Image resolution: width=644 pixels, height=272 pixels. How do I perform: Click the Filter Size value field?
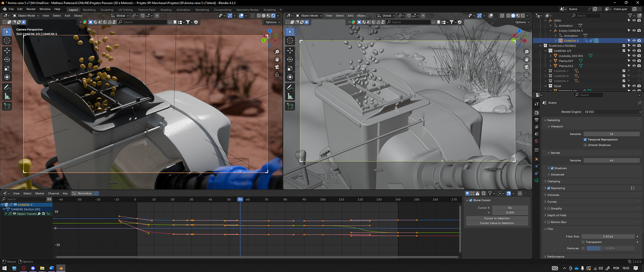[608, 236]
